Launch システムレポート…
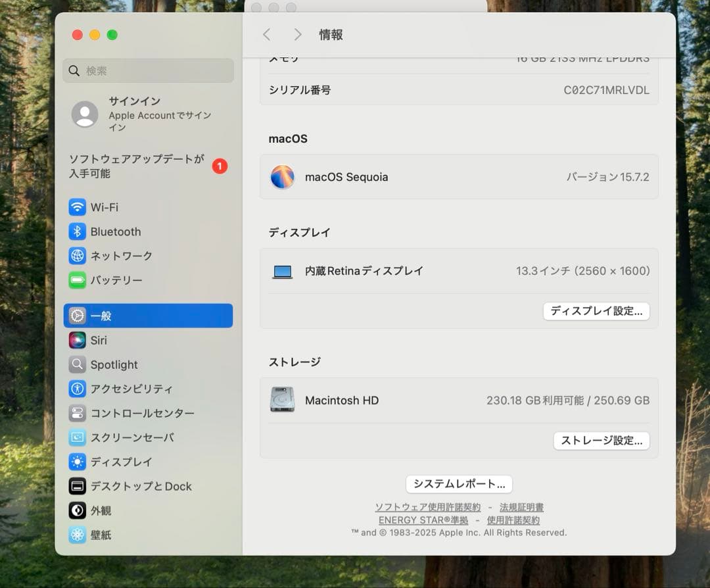Viewport: 710px width, 588px height. click(x=459, y=483)
